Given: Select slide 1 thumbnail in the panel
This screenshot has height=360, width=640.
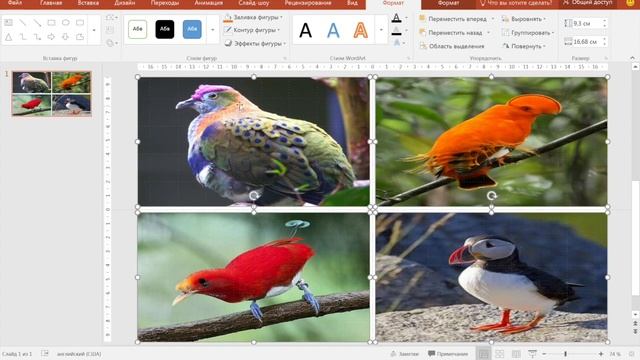Looking at the screenshot, I should [x=51, y=94].
